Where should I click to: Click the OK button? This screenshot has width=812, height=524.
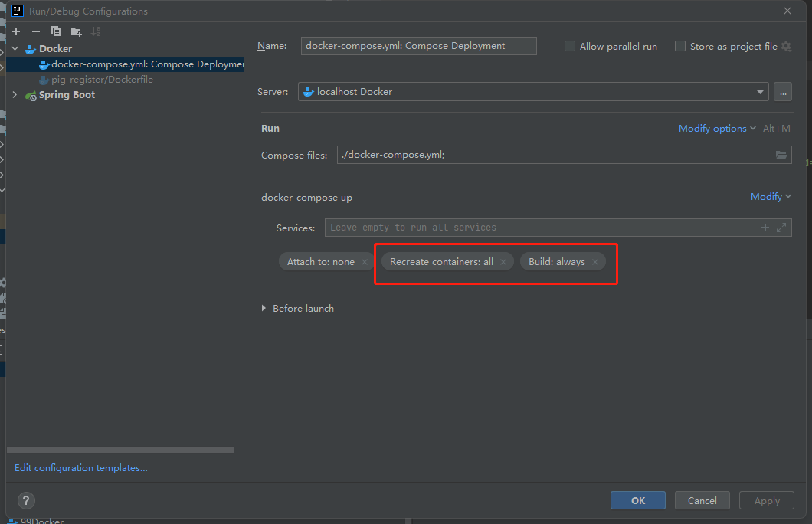[638, 501]
